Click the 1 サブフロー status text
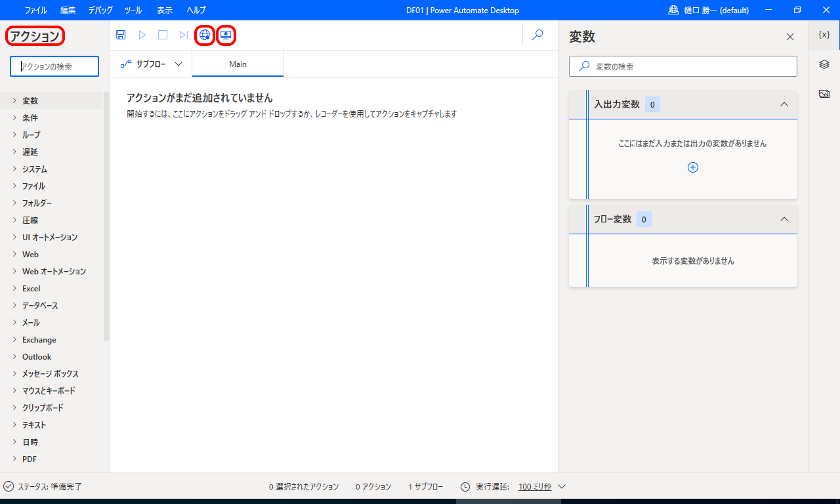Image resolution: width=840 pixels, height=504 pixels. click(x=426, y=487)
